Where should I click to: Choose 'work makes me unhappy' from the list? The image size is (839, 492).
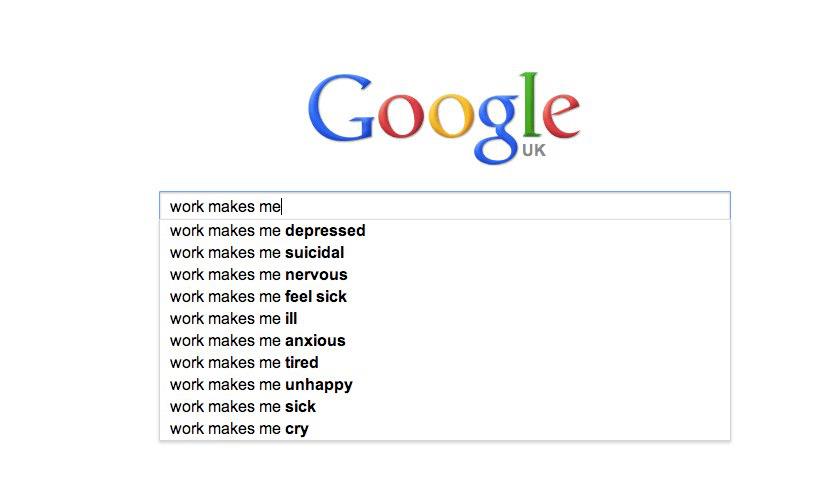445,384
